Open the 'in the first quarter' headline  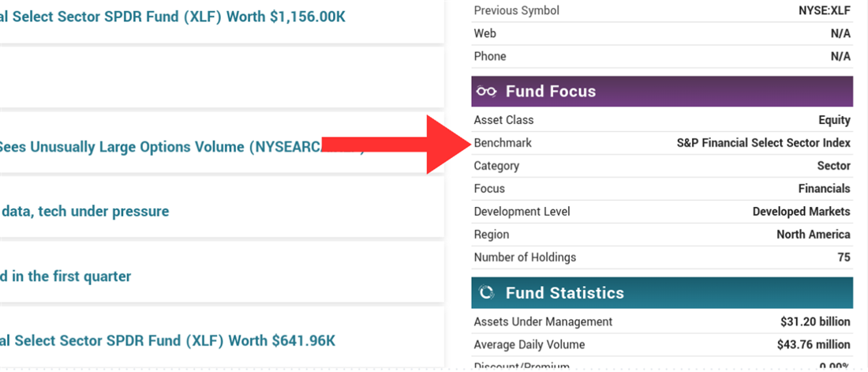click(x=65, y=276)
